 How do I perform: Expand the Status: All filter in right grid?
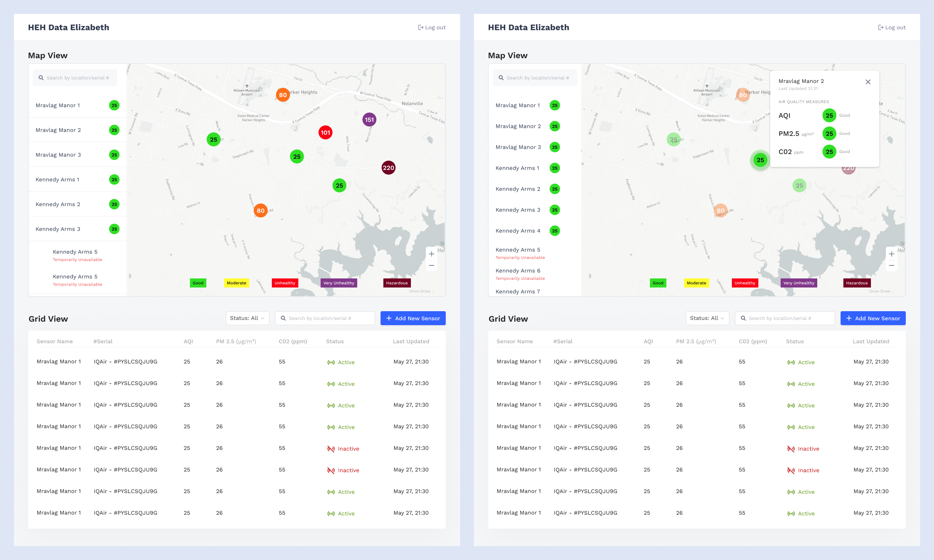click(x=707, y=318)
